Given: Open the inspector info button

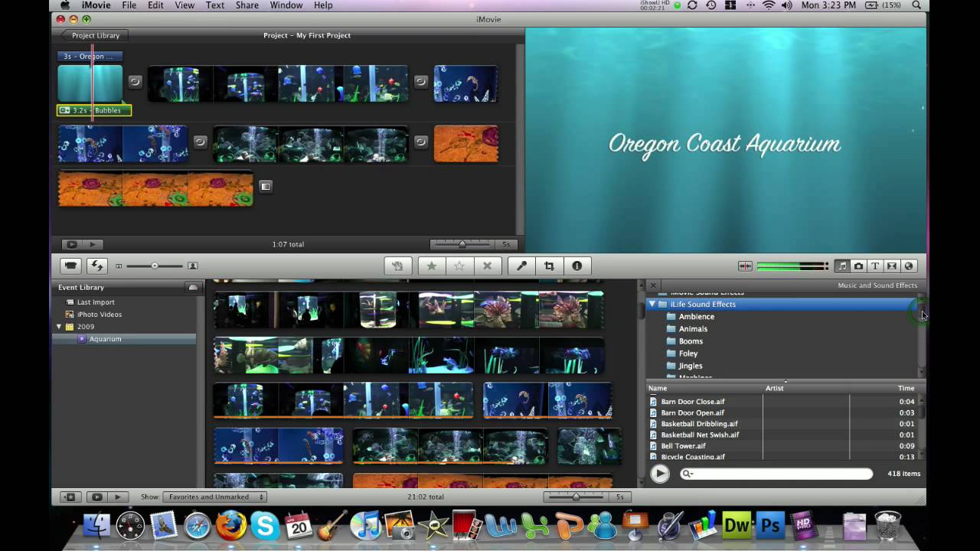Looking at the screenshot, I should point(577,266).
